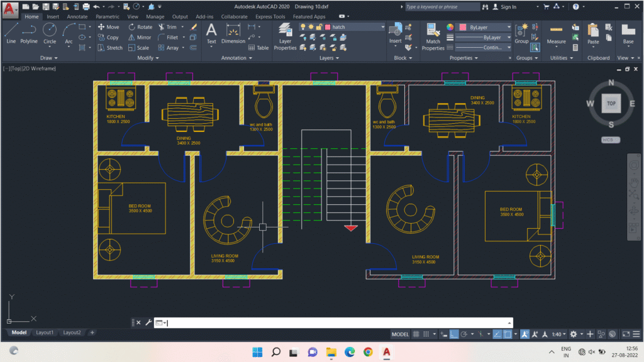This screenshot has width=644, height=362.
Task: Click the Dimension tool
Action: [x=233, y=33]
